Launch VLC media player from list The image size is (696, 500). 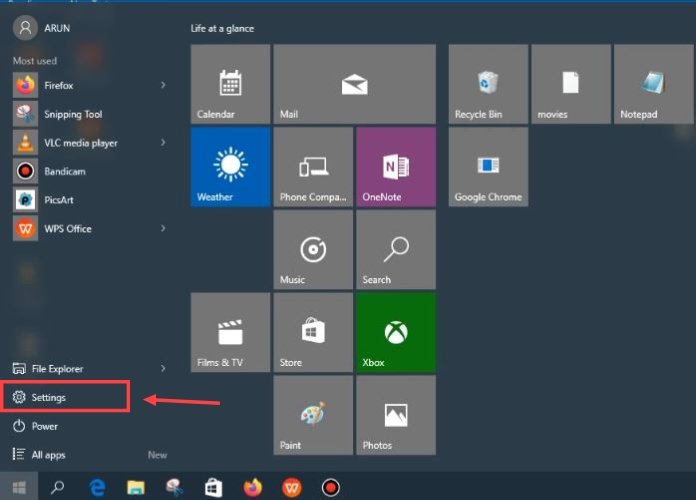[x=89, y=143]
